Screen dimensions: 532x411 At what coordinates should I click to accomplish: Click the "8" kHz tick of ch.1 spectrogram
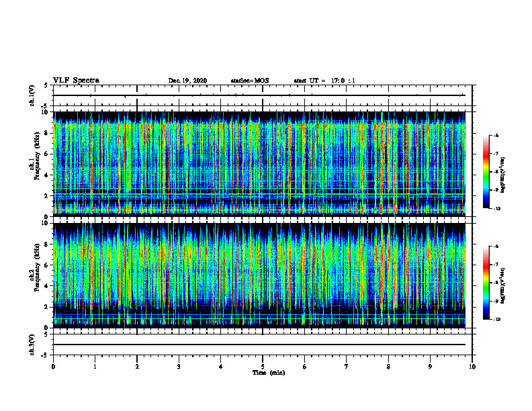coord(47,133)
